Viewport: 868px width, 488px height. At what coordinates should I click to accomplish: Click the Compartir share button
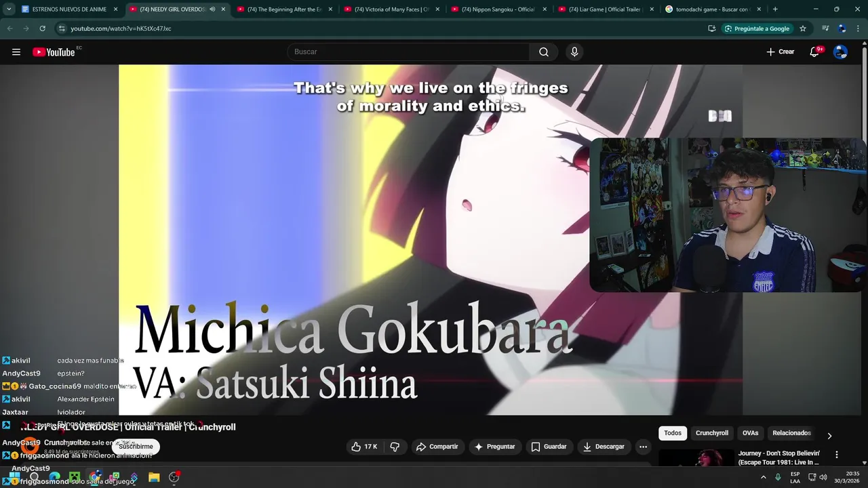(437, 447)
